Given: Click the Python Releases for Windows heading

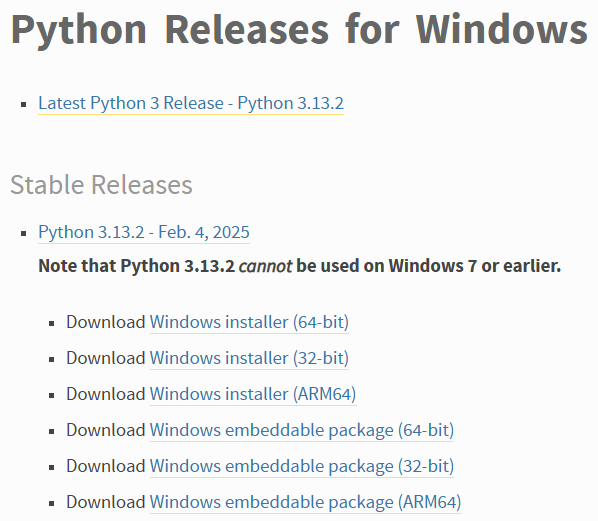Looking at the screenshot, I should [299, 30].
